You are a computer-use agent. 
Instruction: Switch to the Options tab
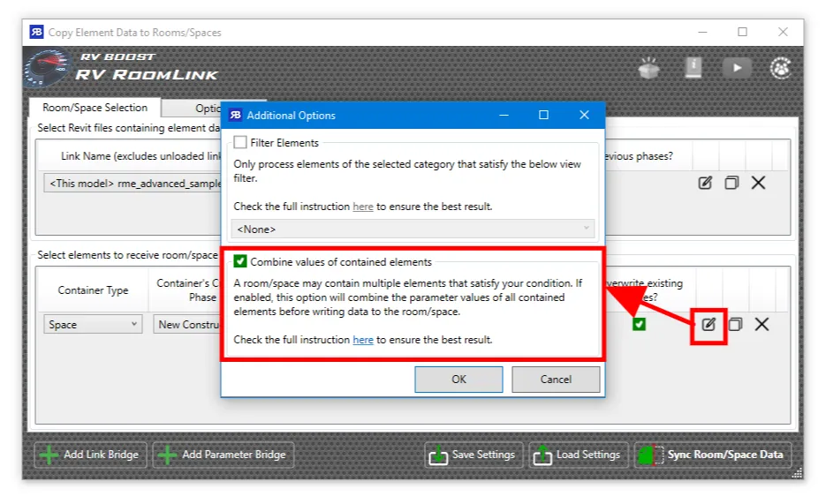[192, 109]
